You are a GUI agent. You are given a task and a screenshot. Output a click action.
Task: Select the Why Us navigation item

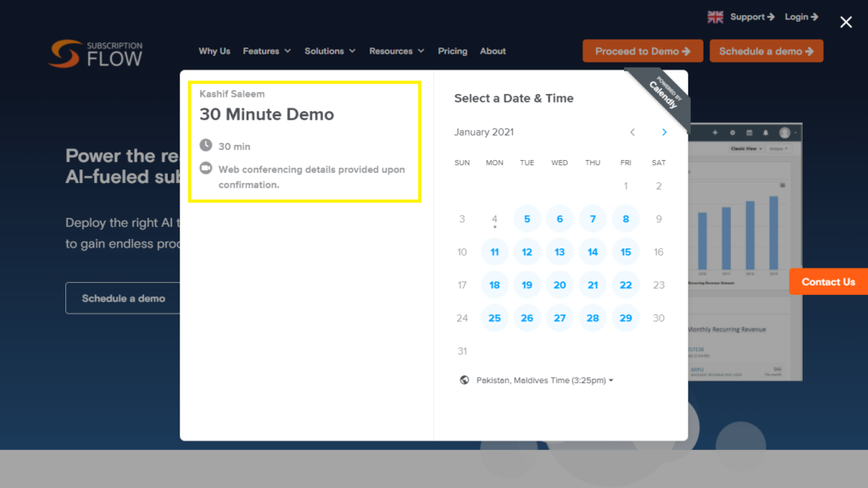click(x=214, y=51)
